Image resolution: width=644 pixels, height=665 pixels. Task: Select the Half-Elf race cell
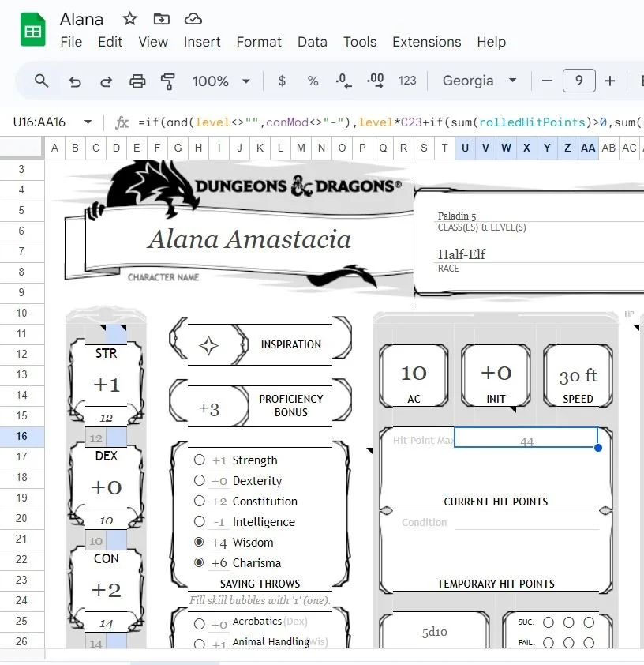(x=462, y=254)
